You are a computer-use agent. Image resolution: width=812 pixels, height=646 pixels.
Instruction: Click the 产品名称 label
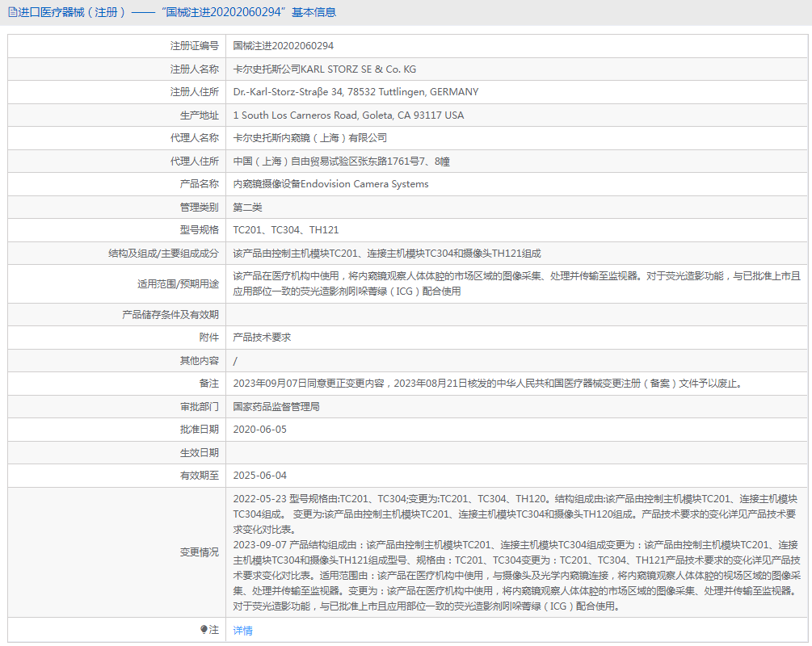(200, 184)
